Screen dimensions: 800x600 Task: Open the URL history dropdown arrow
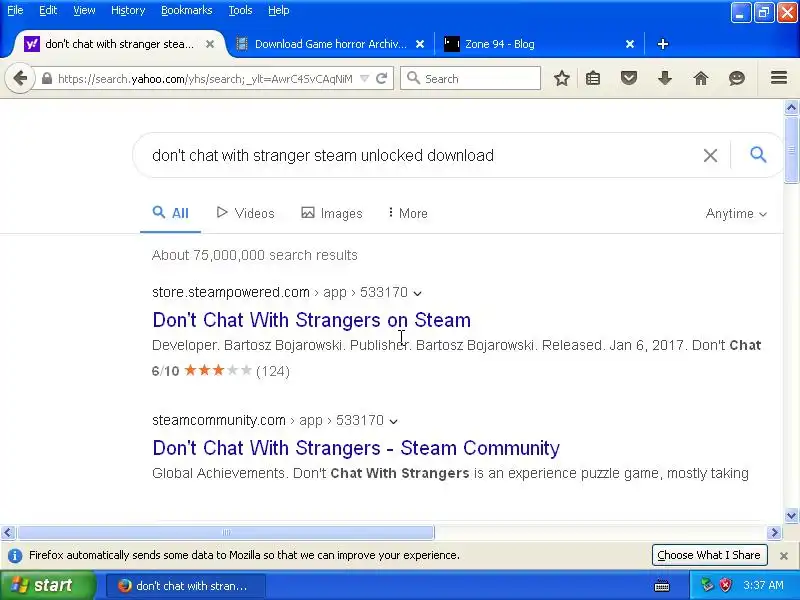point(364,79)
